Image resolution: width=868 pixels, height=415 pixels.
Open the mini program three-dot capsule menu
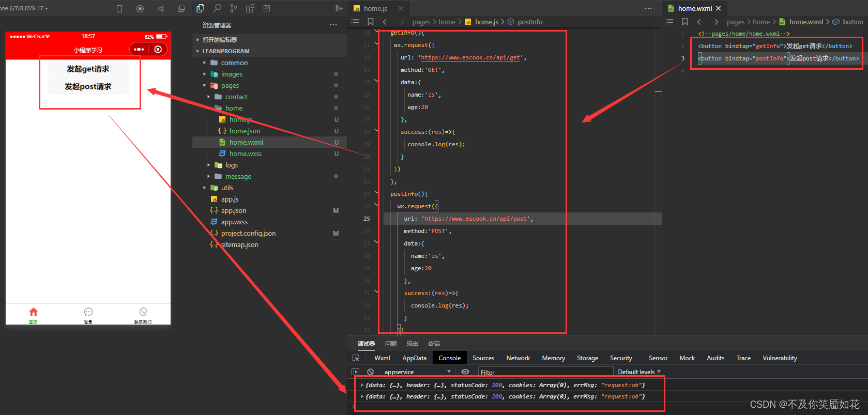[139, 49]
